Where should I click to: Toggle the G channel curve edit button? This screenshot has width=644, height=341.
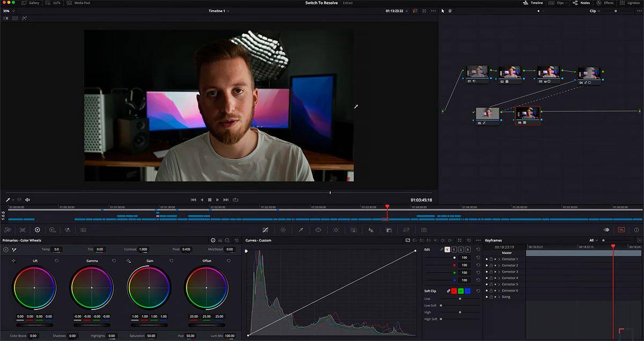461,249
